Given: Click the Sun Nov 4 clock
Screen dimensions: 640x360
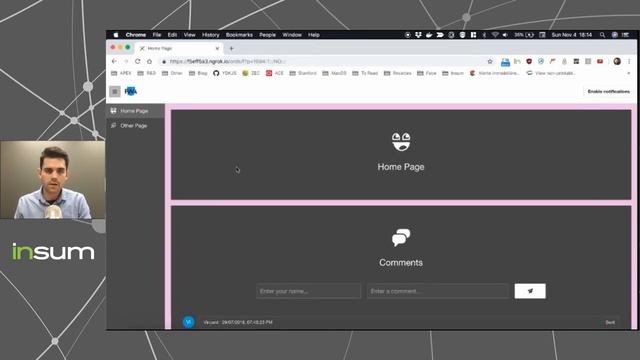Looking at the screenshot, I should [x=571, y=35].
